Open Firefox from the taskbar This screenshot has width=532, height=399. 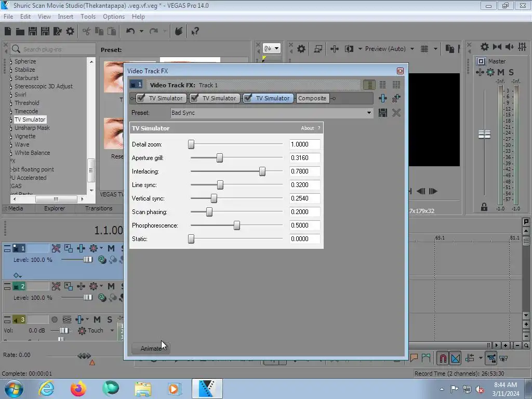pyautogui.click(x=78, y=389)
